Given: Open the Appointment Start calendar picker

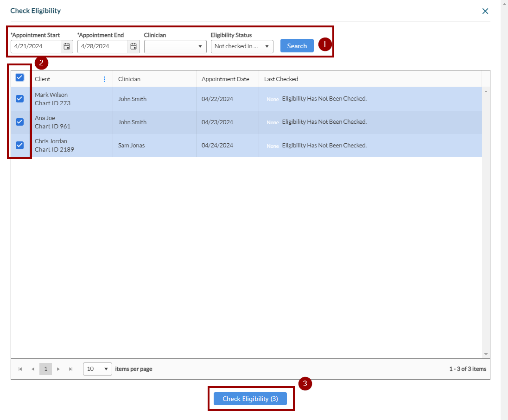Looking at the screenshot, I should 67,46.
